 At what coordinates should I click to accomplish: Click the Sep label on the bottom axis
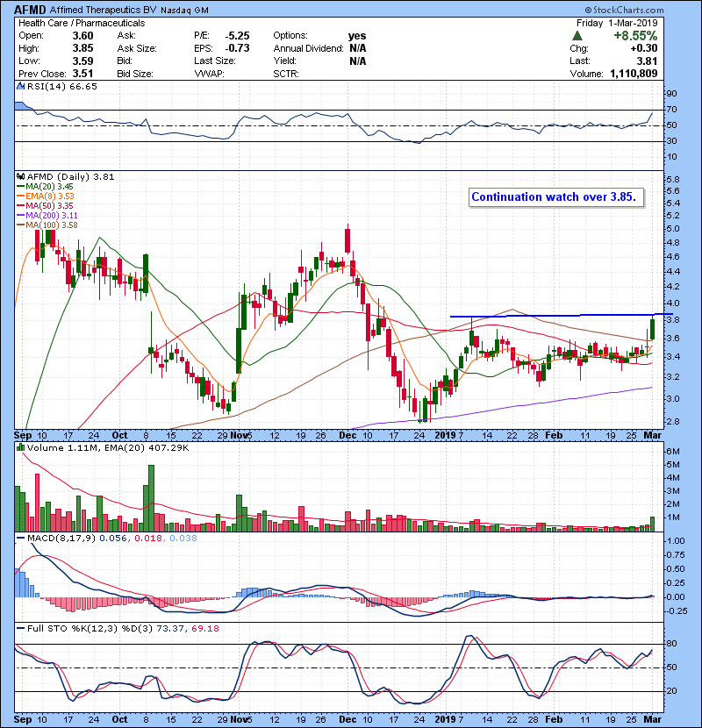(x=23, y=719)
